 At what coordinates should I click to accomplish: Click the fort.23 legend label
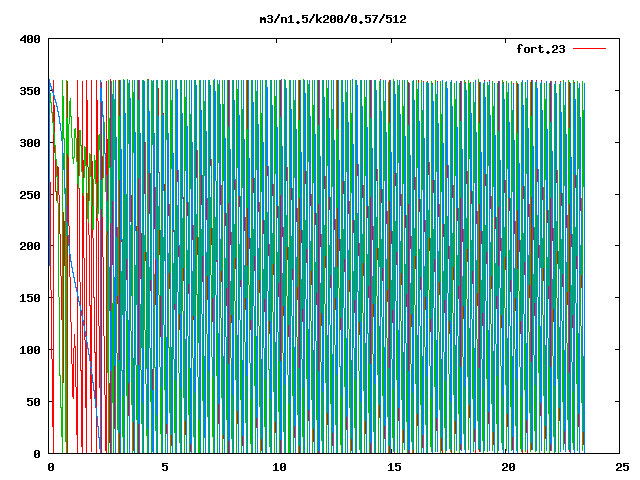(541, 49)
